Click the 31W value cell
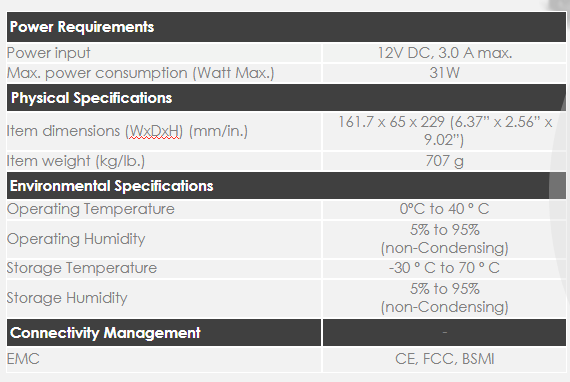The image size is (570, 382). (x=444, y=73)
